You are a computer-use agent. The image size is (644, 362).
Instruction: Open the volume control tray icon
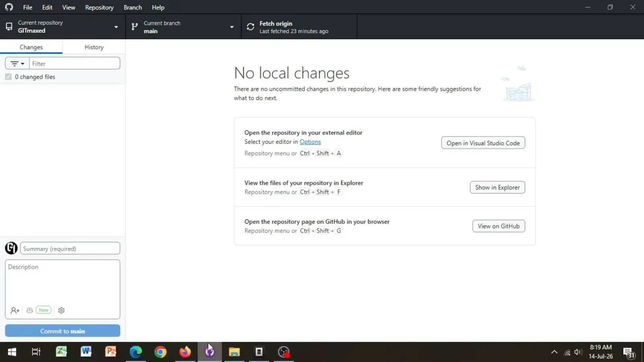pos(578,352)
